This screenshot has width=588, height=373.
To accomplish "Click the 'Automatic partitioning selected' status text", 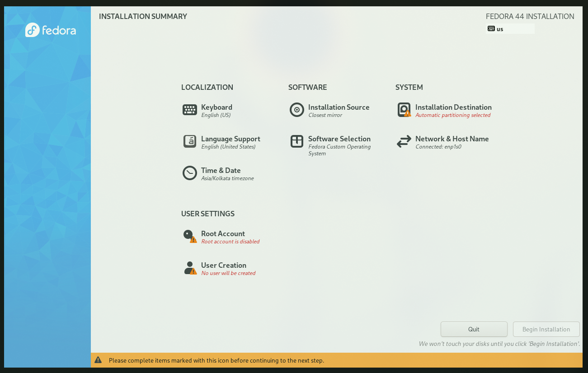I will pos(453,115).
